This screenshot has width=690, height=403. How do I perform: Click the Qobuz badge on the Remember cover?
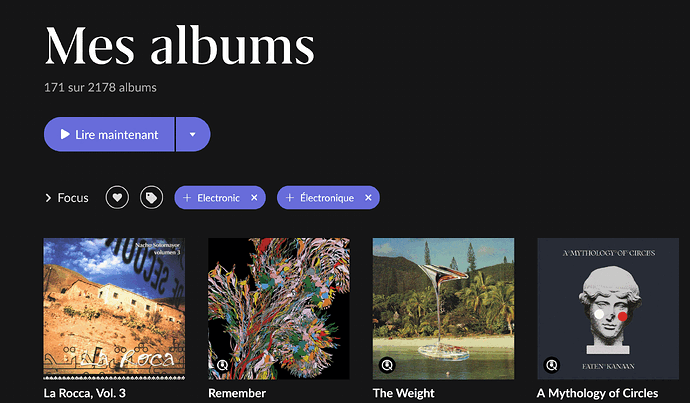point(222,365)
